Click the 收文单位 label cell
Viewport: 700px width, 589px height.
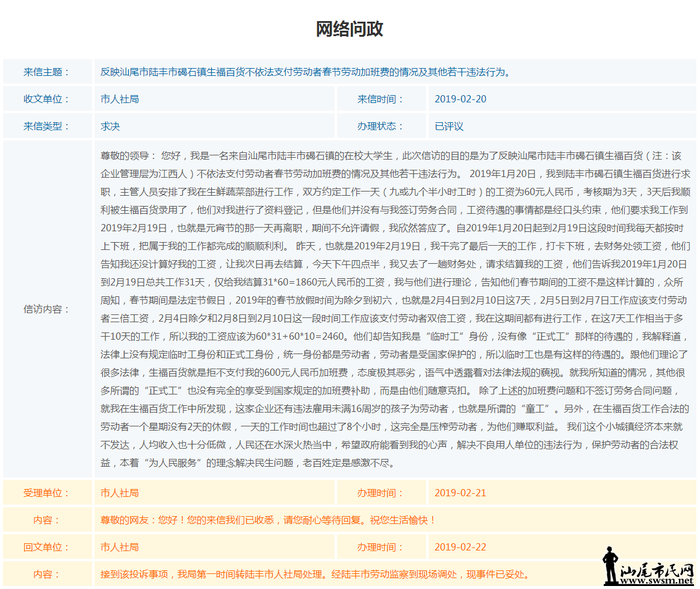click(48, 98)
